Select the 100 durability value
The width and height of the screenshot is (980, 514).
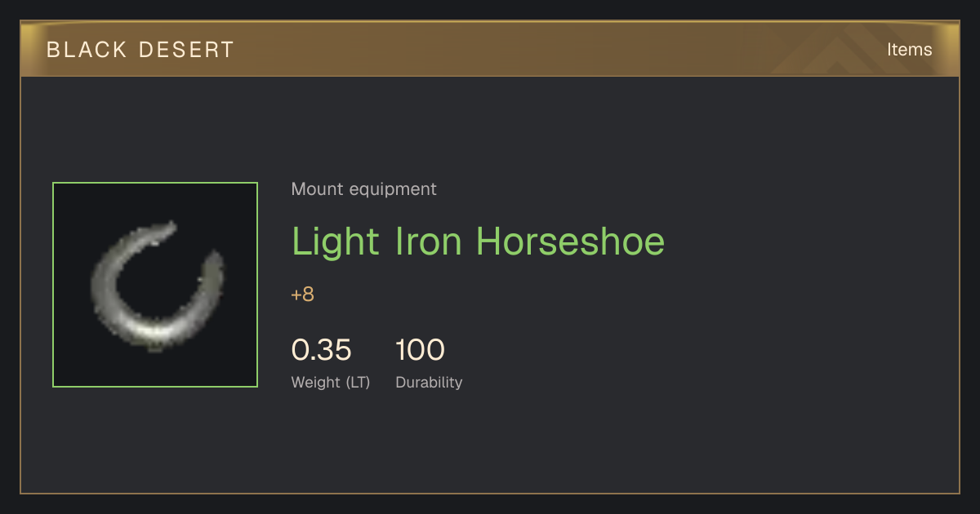pos(420,350)
